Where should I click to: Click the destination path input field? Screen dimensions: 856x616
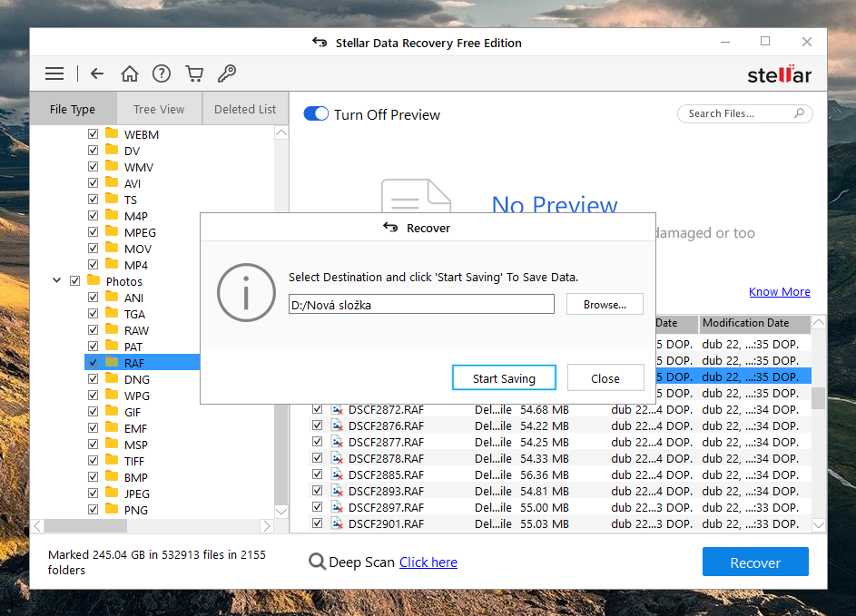click(421, 304)
